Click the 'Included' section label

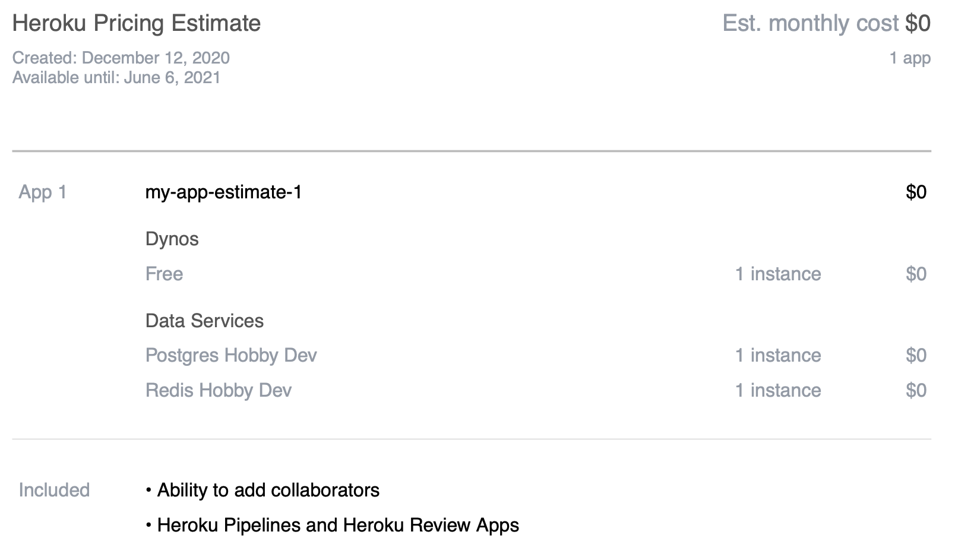54,490
